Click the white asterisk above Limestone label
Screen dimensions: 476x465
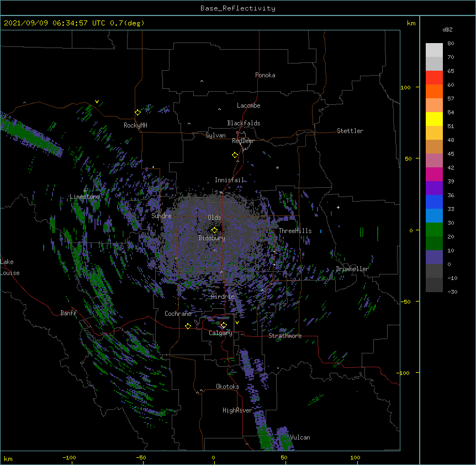click(85, 191)
